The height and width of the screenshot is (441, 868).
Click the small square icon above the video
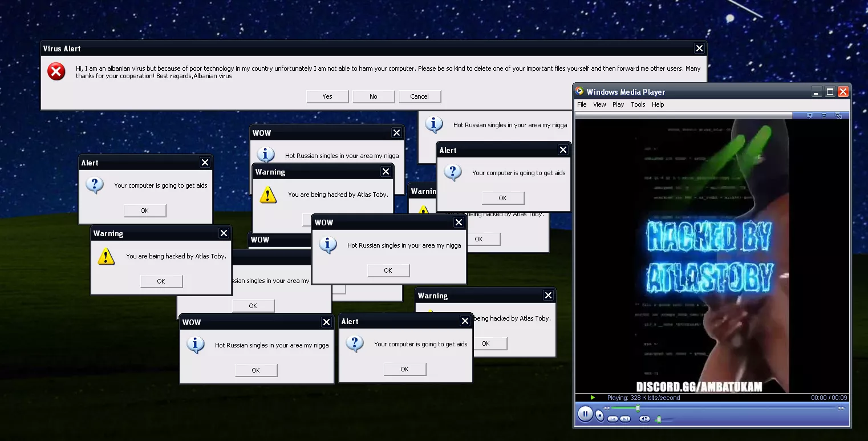pyautogui.click(x=824, y=115)
